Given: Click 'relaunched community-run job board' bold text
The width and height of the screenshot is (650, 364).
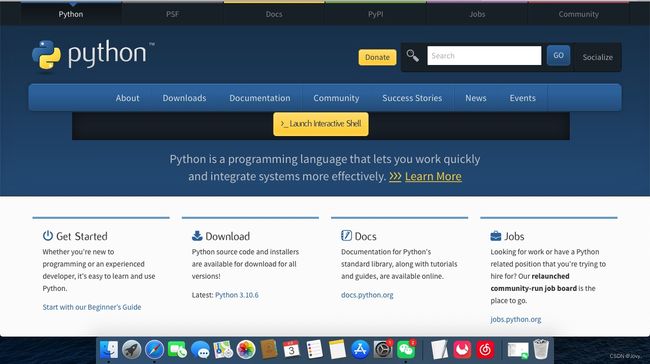Looking at the screenshot, I should coord(534,282).
